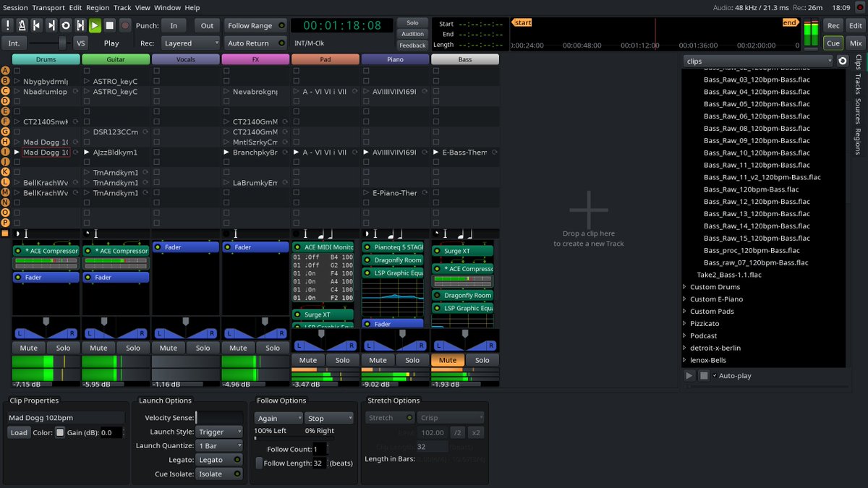Toggle the metronome click icon

click(22, 25)
